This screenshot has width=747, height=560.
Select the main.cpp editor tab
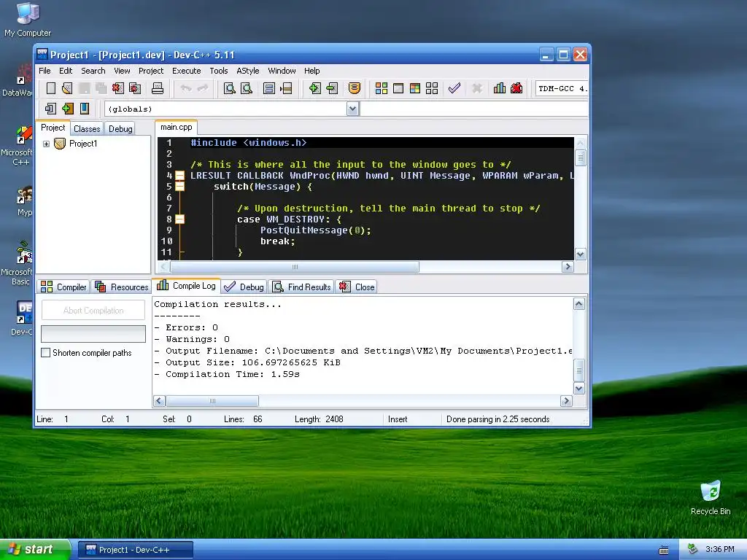[x=177, y=127]
